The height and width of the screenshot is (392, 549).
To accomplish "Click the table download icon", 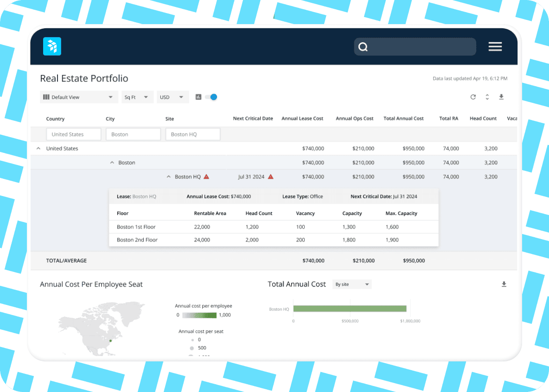I will click(501, 97).
